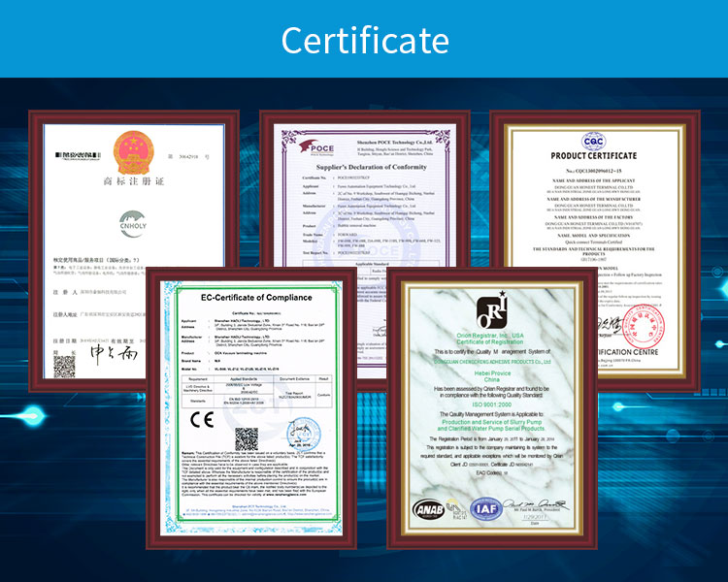Click 'Production and Service of Slurry Pump' text
This screenshot has height=582, width=728.
492,422
